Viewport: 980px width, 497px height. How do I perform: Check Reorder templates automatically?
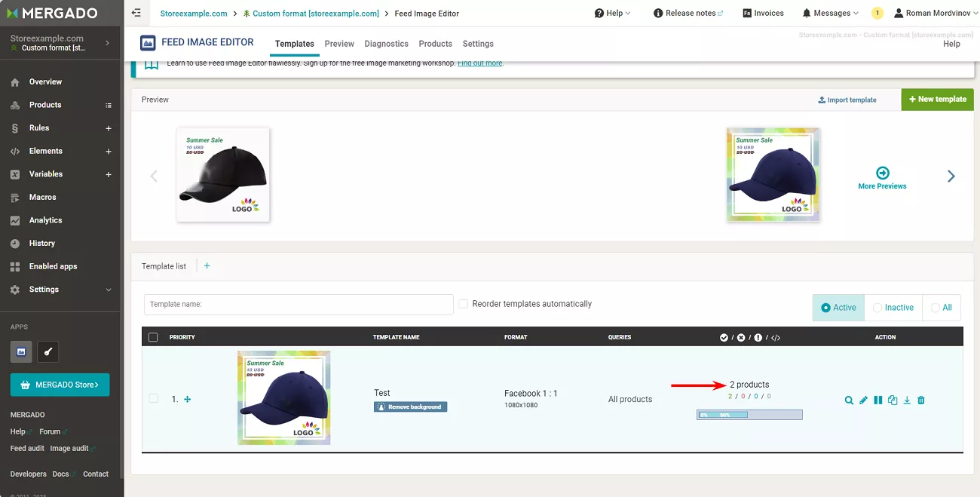tap(463, 304)
